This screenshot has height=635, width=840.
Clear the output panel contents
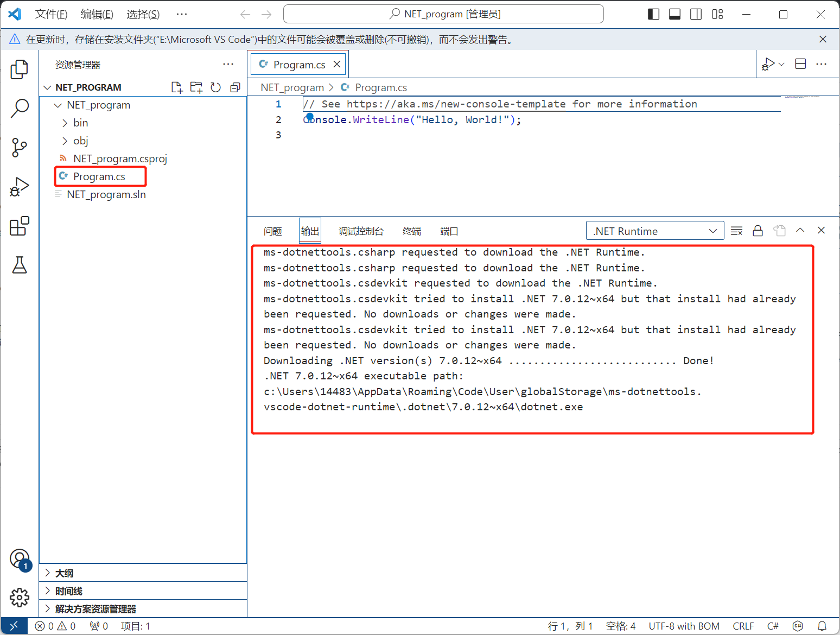736,231
